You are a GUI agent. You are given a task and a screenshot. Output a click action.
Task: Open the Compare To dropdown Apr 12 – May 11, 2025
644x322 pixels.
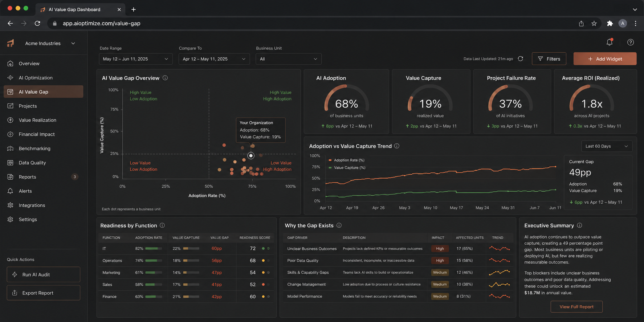214,59
